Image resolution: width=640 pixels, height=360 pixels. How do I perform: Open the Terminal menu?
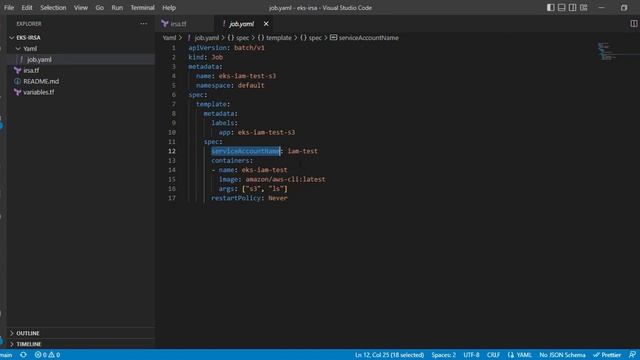[142, 8]
